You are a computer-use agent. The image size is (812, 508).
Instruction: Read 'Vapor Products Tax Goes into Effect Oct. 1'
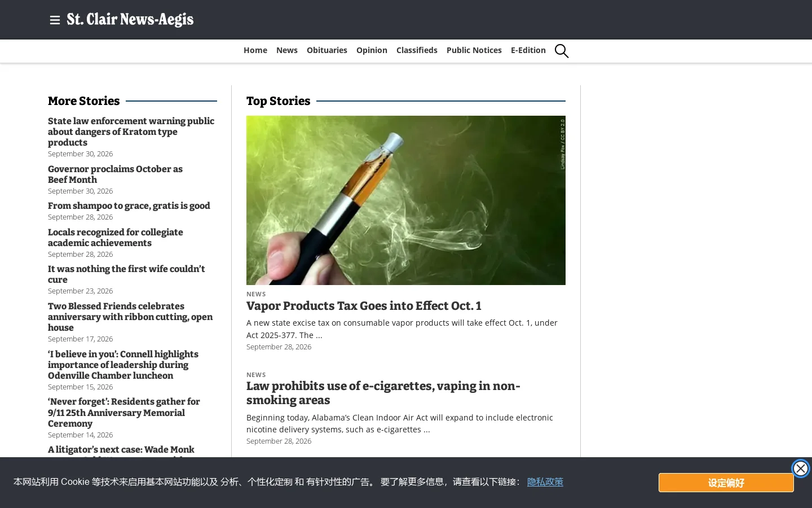click(x=364, y=306)
